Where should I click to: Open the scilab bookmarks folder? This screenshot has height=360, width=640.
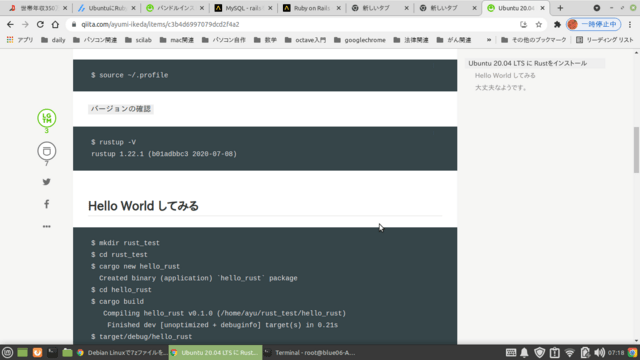(x=138, y=40)
